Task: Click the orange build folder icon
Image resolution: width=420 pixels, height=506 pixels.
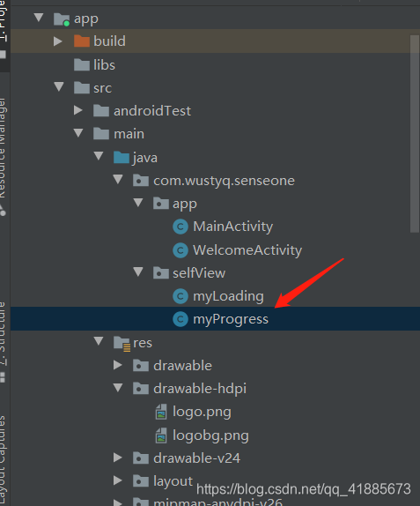Action: (x=82, y=41)
